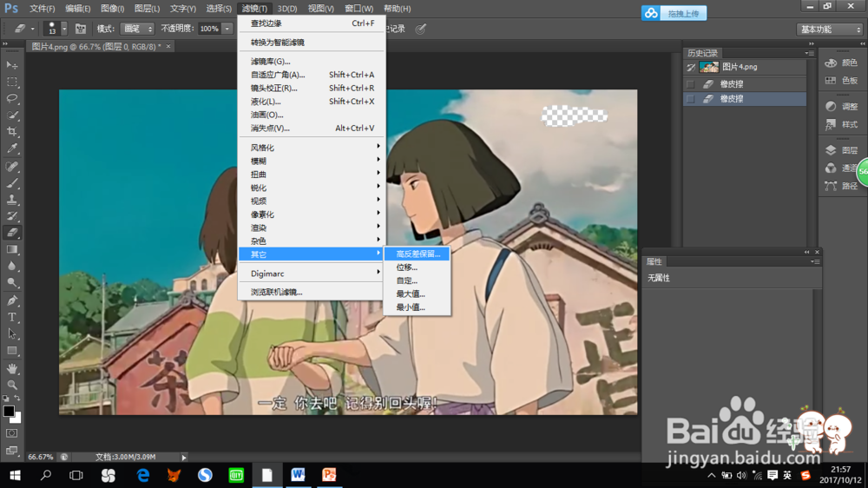
Task: Open the 路径 paths panel button
Action: (841, 186)
